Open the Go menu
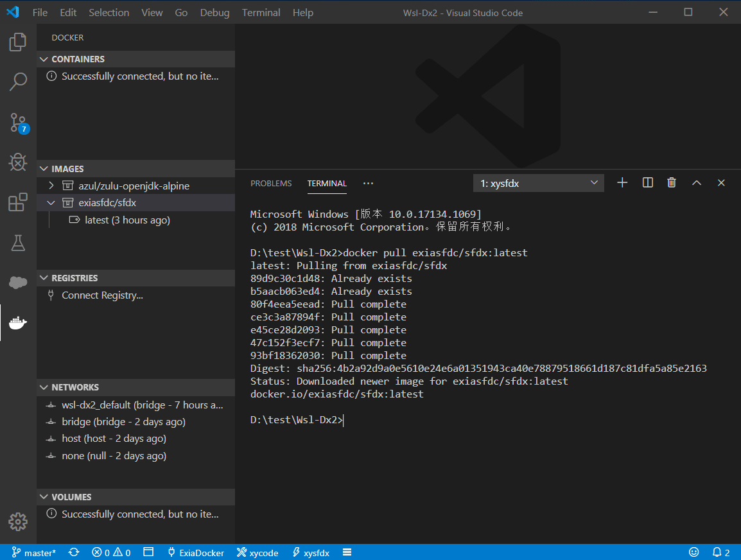 [181, 12]
